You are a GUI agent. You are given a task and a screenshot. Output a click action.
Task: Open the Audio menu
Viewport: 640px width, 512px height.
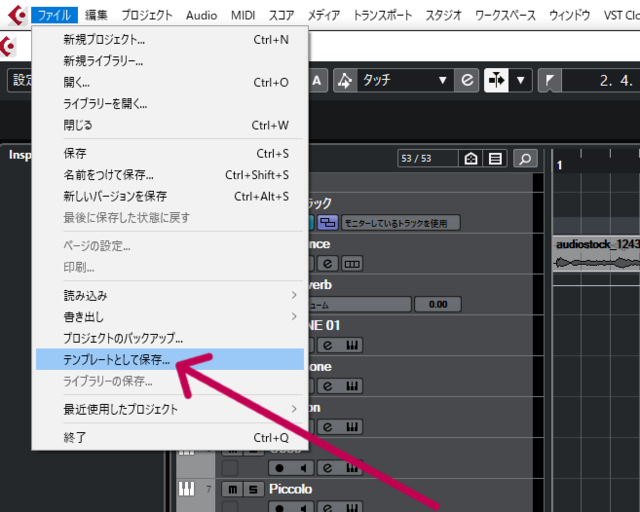coord(201,16)
